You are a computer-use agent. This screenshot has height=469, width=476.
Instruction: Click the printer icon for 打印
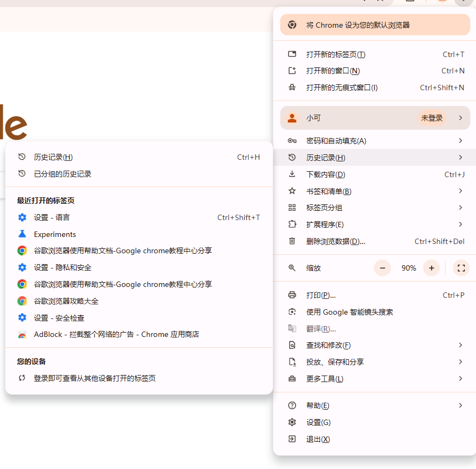(292, 295)
